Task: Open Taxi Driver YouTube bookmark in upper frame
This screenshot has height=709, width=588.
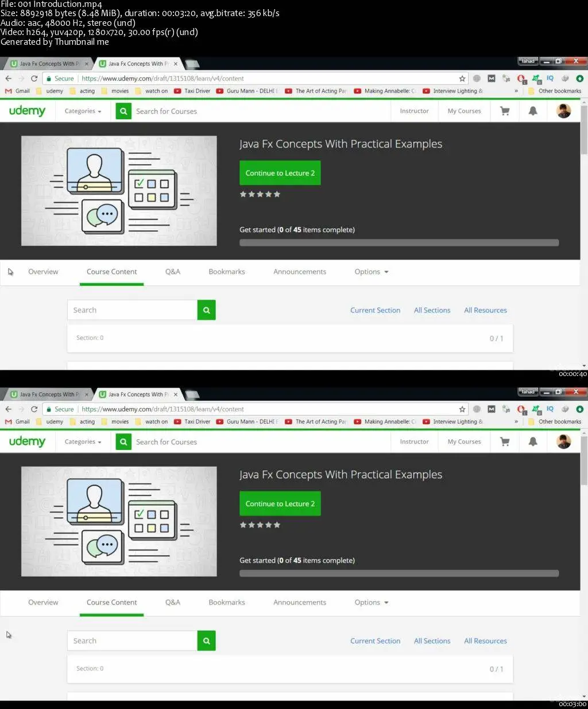Action: pyautogui.click(x=192, y=91)
